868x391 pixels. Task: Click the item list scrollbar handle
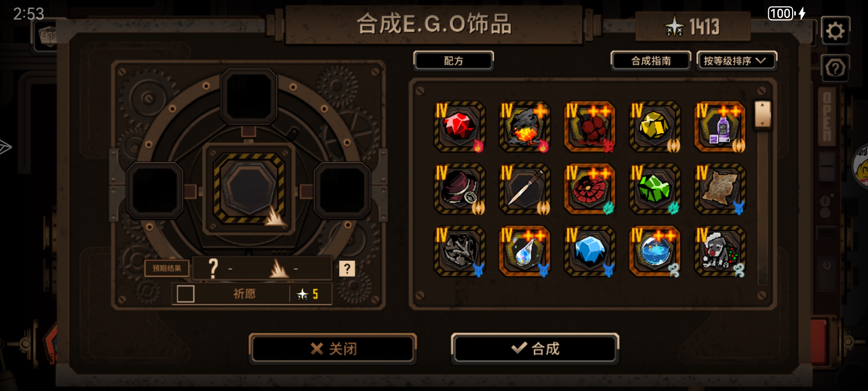point(762,114)
